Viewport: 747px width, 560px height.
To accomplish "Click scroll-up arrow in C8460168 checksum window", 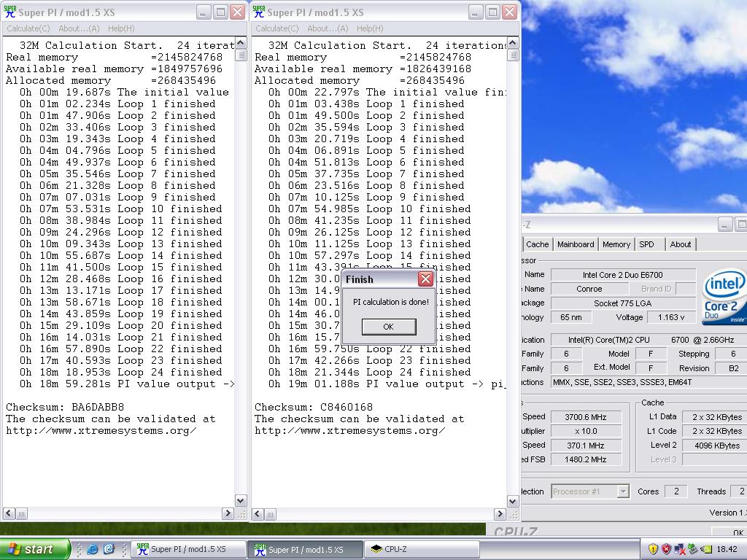I will [513, 43].
